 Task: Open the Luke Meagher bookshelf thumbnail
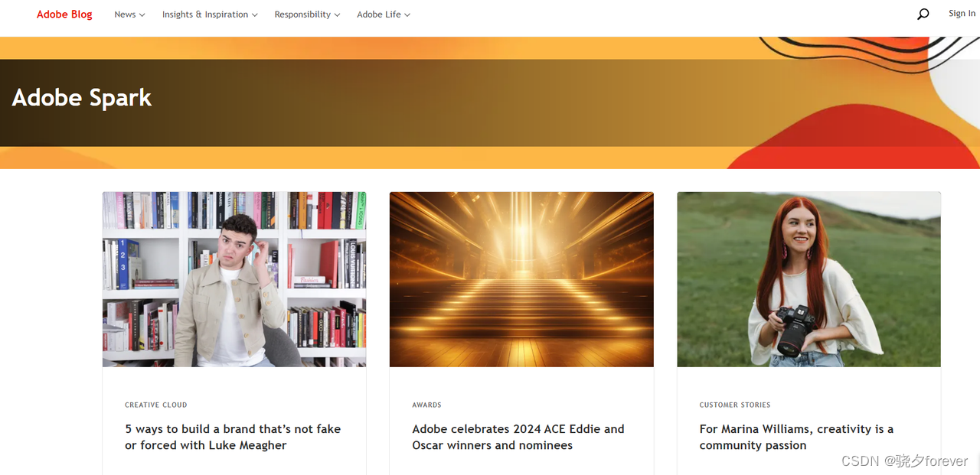pyautogui.click(x=234, y=279)
